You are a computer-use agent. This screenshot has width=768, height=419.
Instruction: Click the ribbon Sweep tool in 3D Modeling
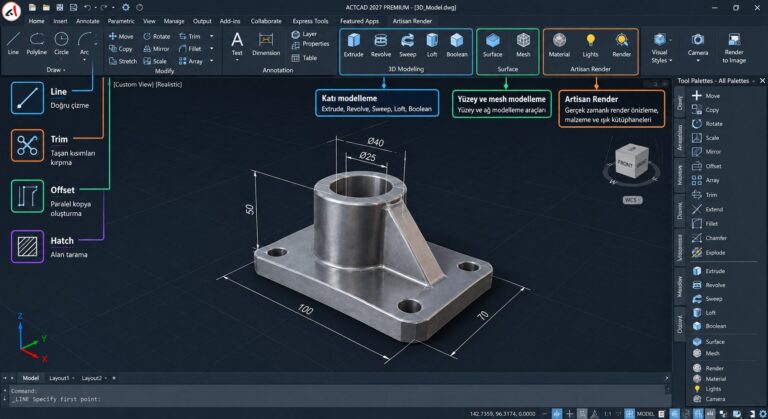coord(408,45)
